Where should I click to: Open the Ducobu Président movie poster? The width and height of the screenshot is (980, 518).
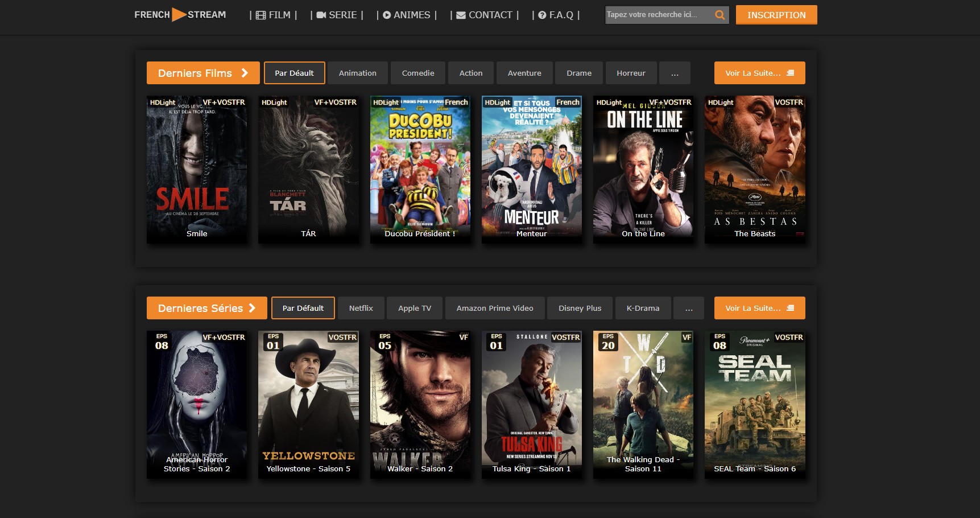[420, 170]
